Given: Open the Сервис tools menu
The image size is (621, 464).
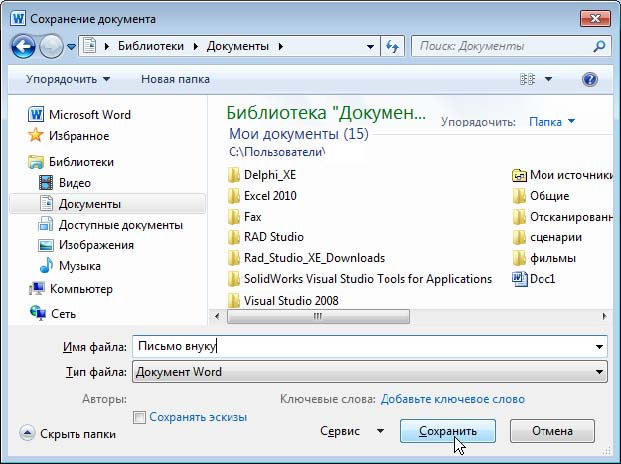Looking at the screenshot, I should [351, 431].
